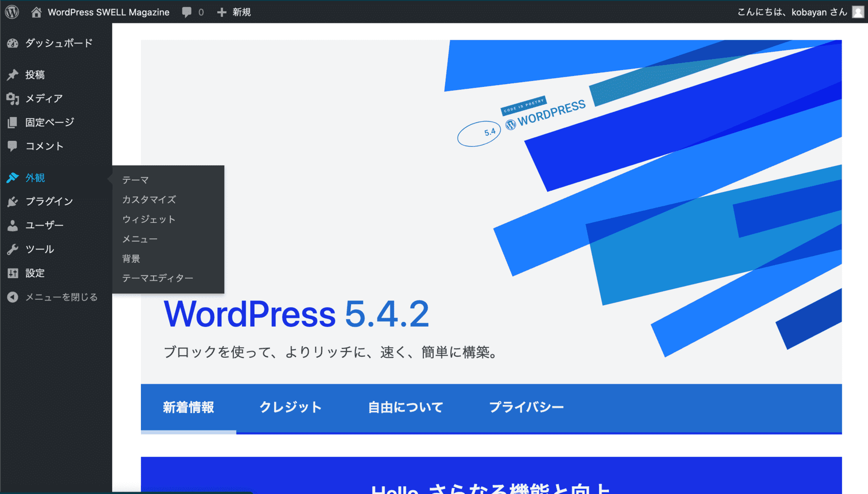Click the プラグイン plug icon
The width and height of the screenshot is (868, 494).
pos(13,202)
